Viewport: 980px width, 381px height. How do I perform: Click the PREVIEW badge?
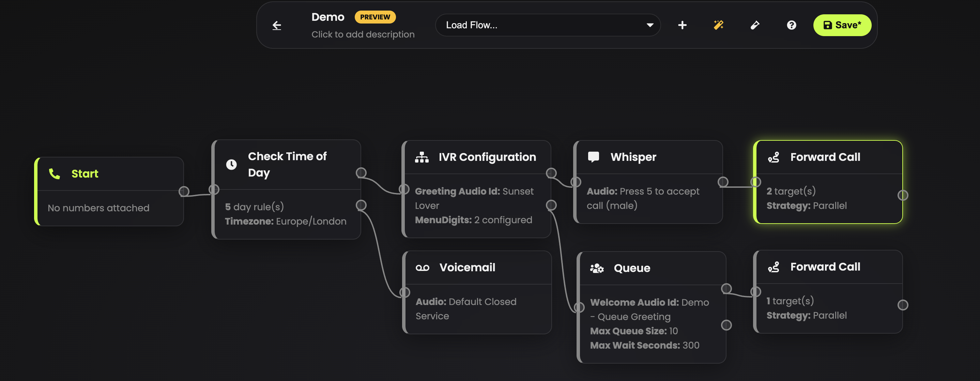pyautogui.click(x=375, y=17)
